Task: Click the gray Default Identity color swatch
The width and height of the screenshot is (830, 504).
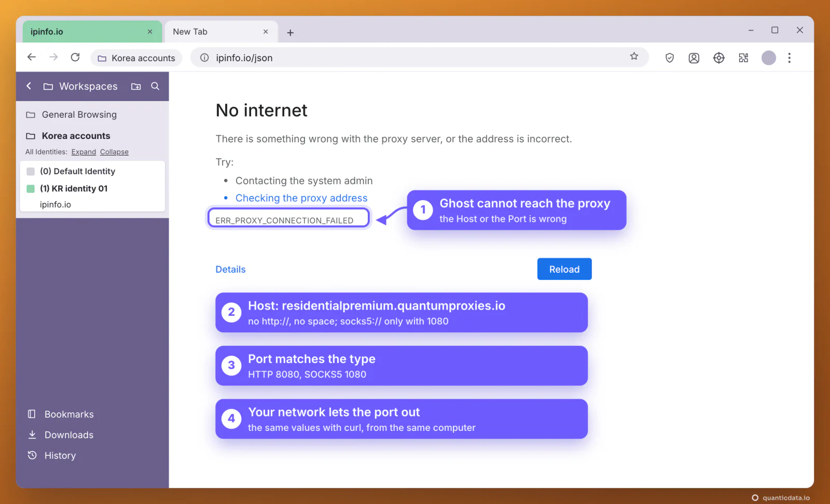Action: pyautogui.click(x=31, y=171)
